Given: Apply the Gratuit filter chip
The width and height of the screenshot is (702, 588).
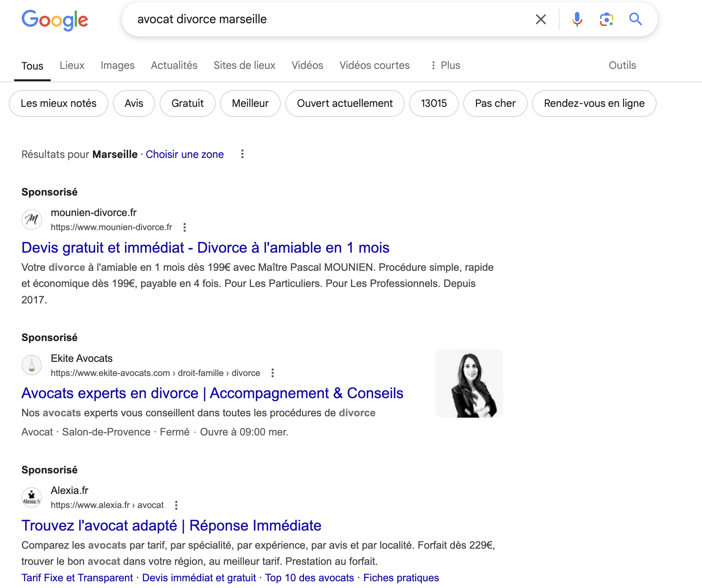Looking at the screenshot, I should 187,103.
